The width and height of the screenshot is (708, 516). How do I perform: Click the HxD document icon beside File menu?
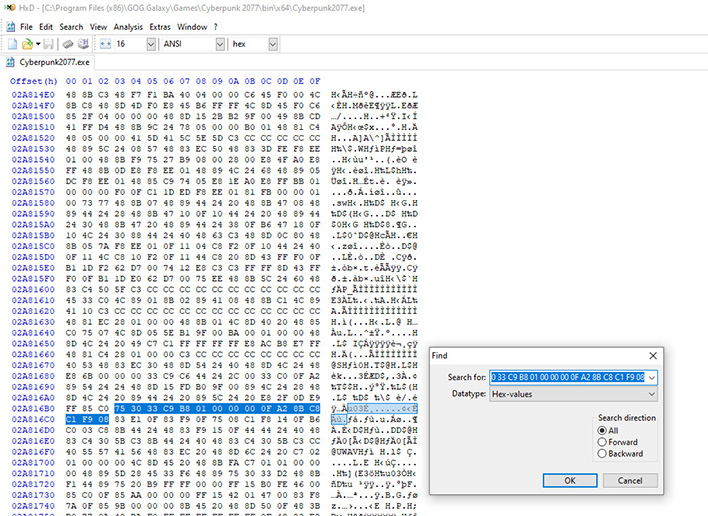pyautogui.click(x=11, y=27)
